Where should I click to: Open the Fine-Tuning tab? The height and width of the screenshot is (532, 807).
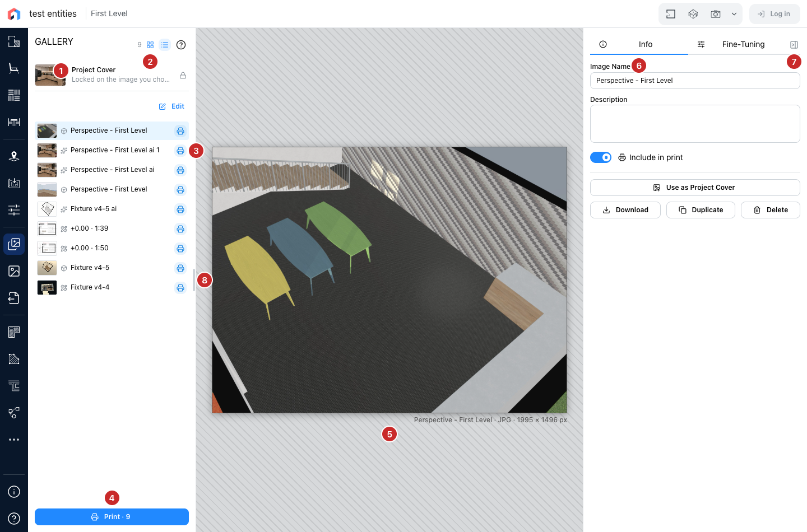736,44
